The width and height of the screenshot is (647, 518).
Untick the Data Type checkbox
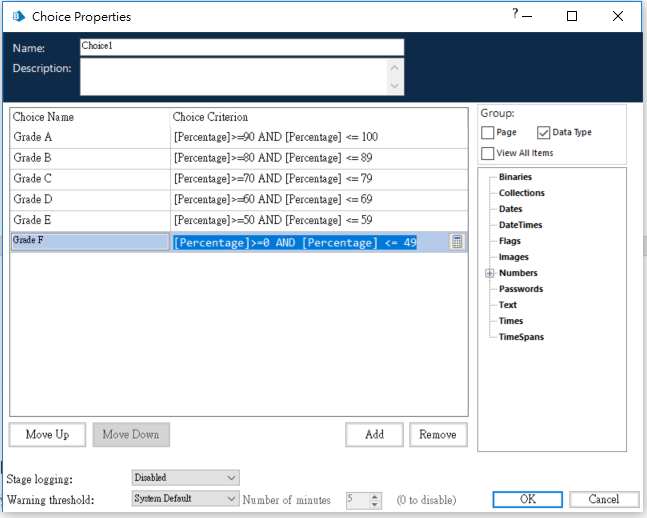click(543, 132)
